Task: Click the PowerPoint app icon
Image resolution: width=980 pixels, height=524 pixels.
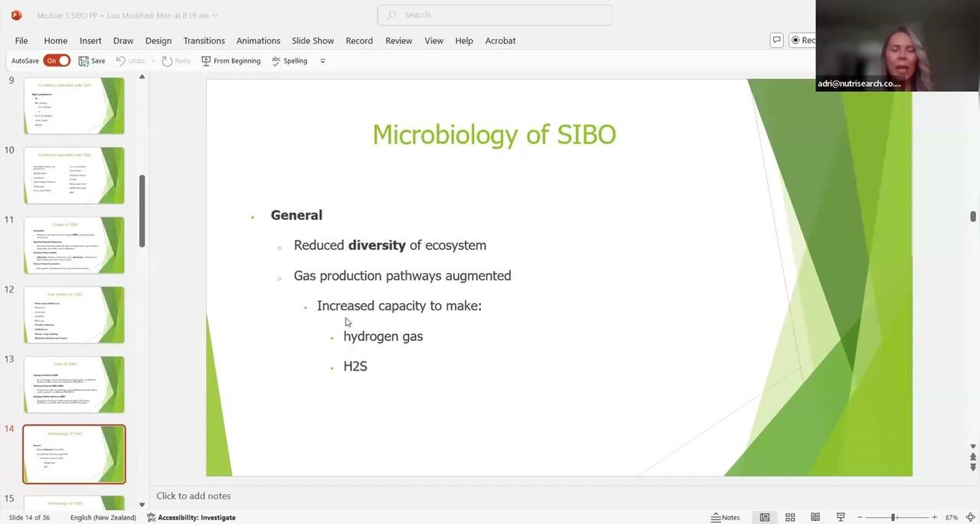Action: [x=16, y=15]
